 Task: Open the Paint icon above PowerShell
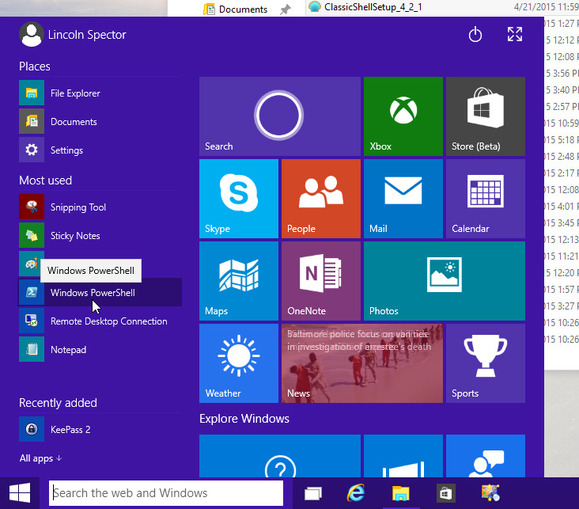pos(31,264)
